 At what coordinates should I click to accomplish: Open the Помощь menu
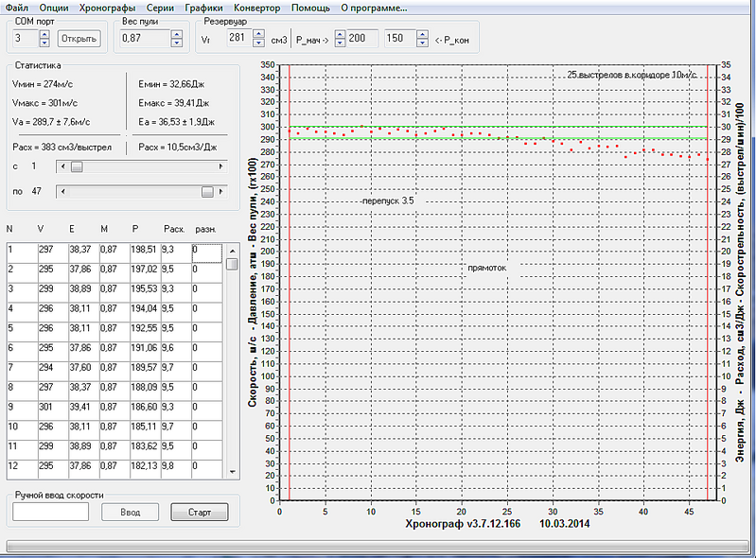pos(310,8)
